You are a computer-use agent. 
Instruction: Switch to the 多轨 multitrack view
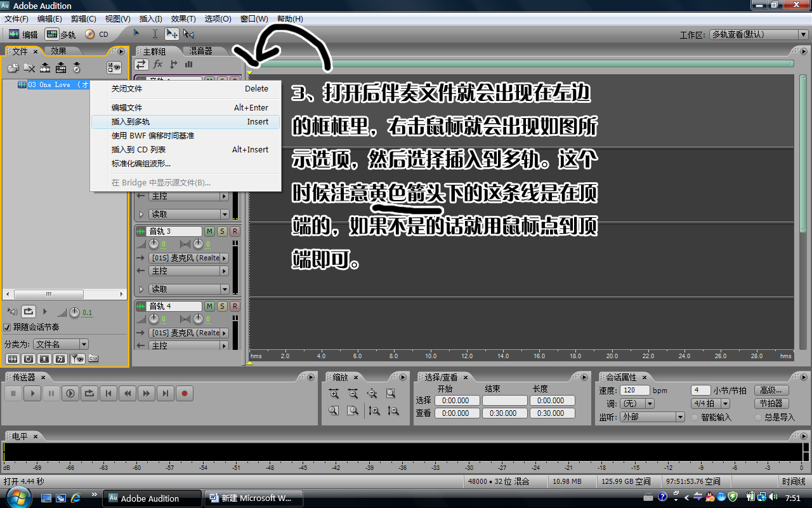tap(61, 34)
